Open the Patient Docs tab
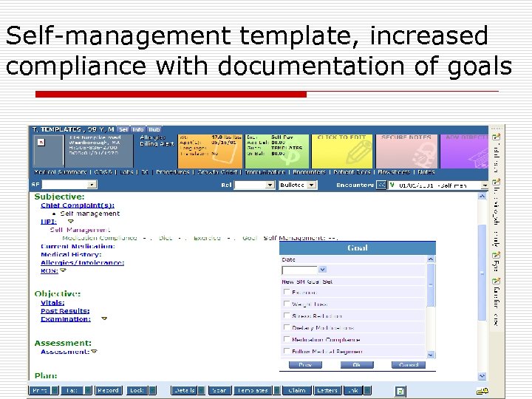Viewport: 532px width, 399px height. pyautogui.click(x=352, y=172)
